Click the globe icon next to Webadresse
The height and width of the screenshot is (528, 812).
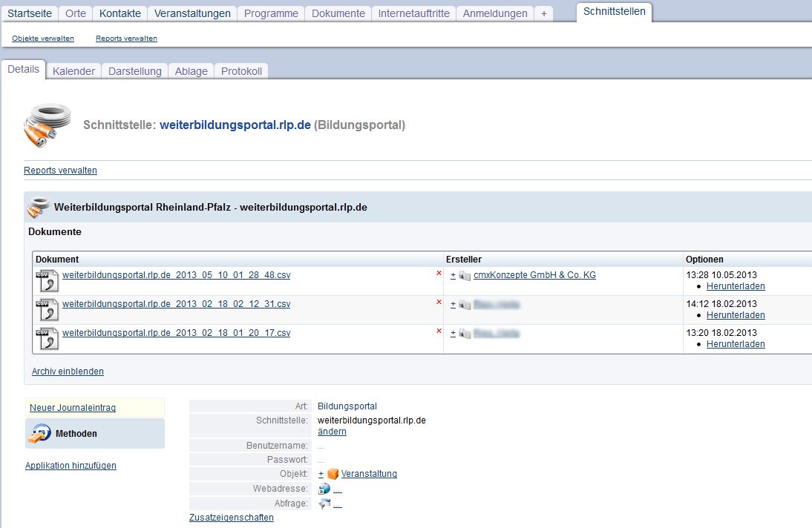(x=324, y=489)
